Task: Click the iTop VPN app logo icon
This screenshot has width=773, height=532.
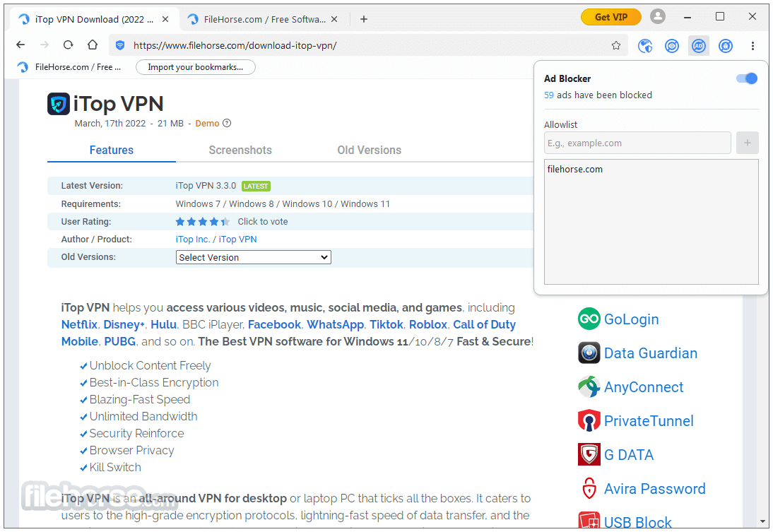Action: tap(58, 104)
